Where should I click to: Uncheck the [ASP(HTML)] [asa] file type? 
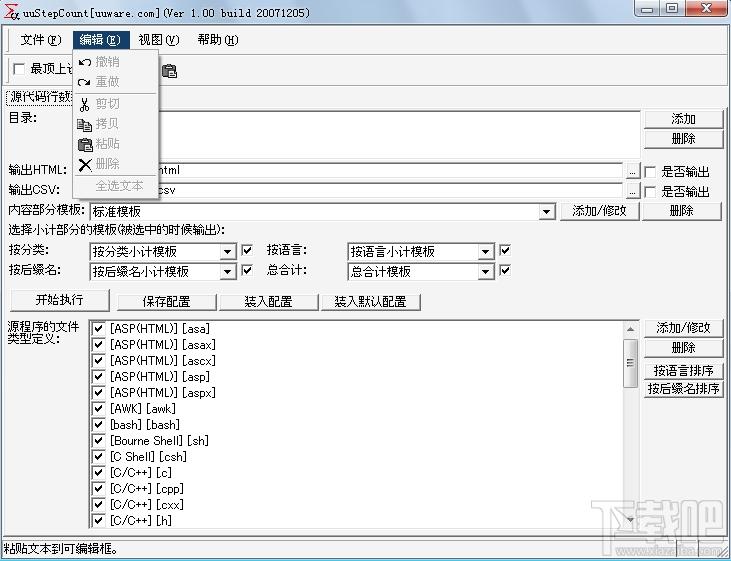(98, 328)
